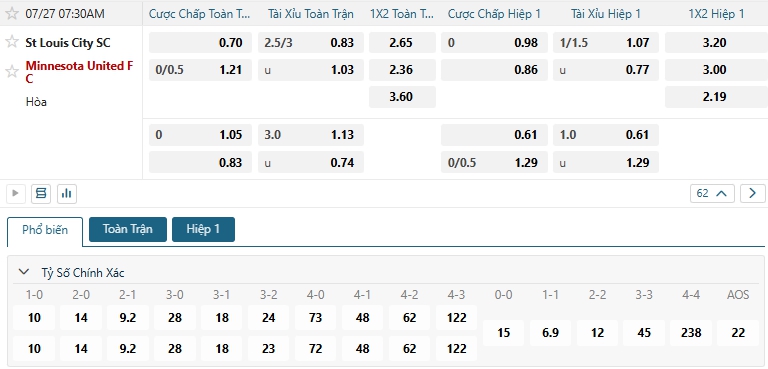768x369 pixels.
Task: Collapse the Tỷ Số Chính Xác section
Action: click(x=23, y=272)
